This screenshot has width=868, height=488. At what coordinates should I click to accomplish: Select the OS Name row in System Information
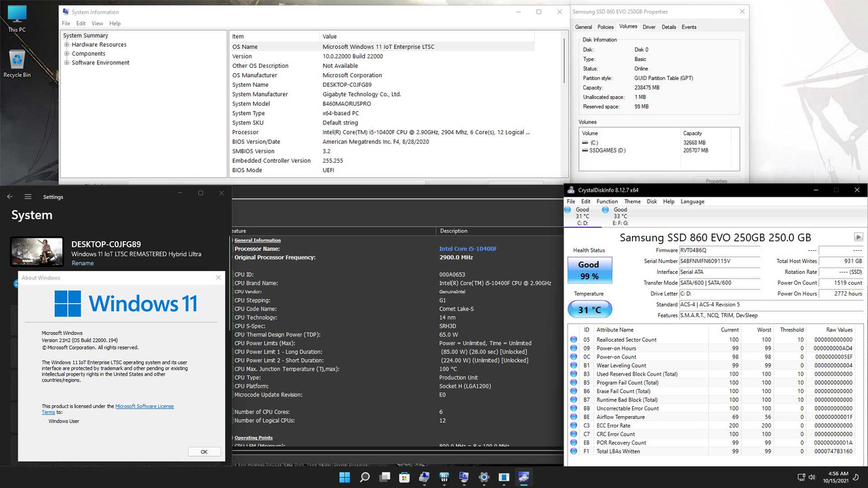(382, 47)
